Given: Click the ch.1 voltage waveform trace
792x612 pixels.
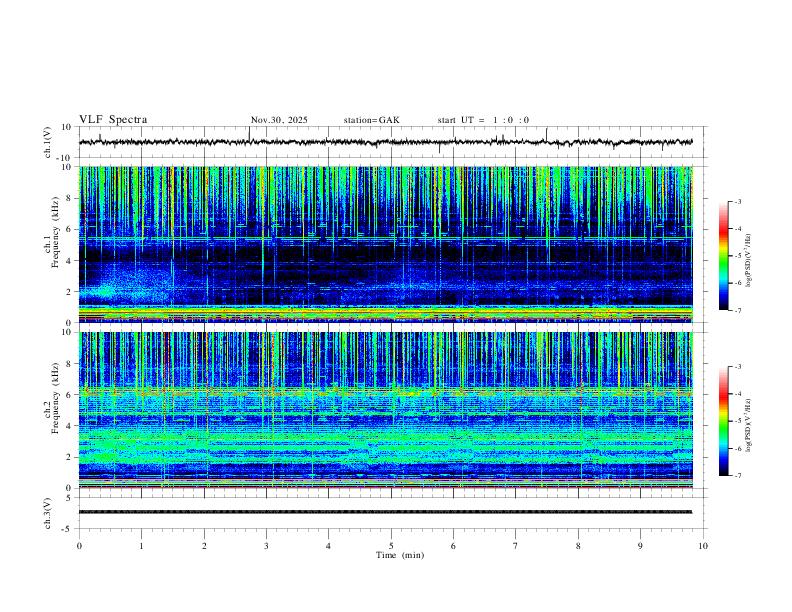Looking at the screenshot, I should pyautogui.click(x=385, y=142).
